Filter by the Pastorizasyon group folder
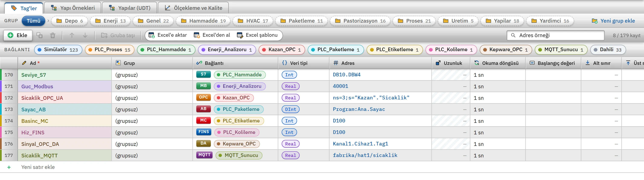The image size is (644, 180). point(360,21)
